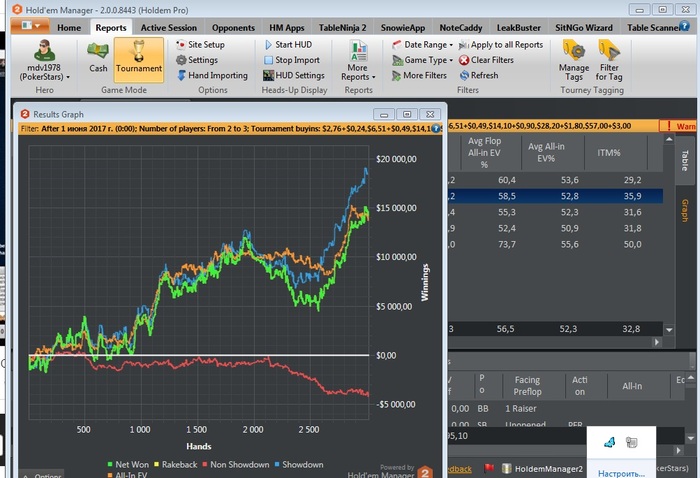700x478 pixels.
Task: Sort by Avg Flop All-in EV % column
Action: 484,153
